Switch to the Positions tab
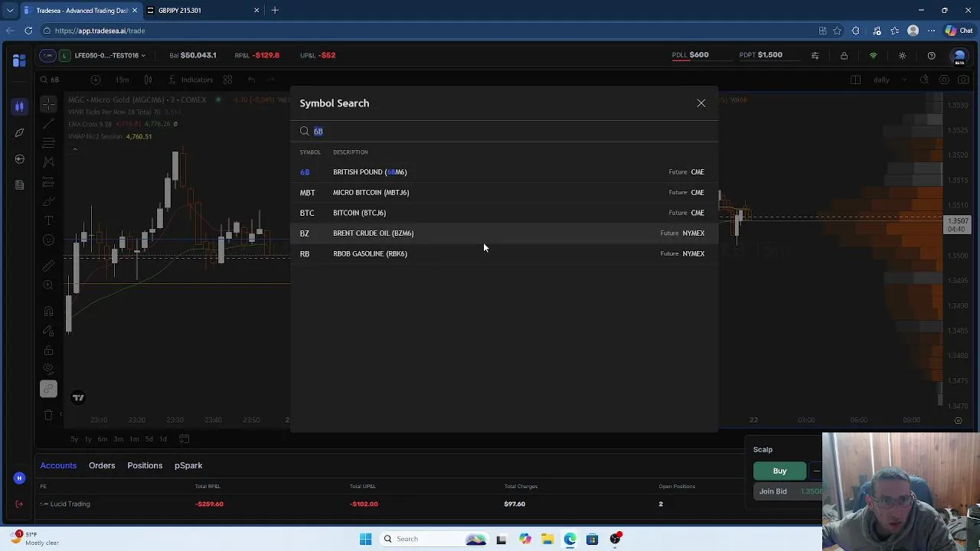The height and width of the screenshot is (551, 980). coord(145,465)
